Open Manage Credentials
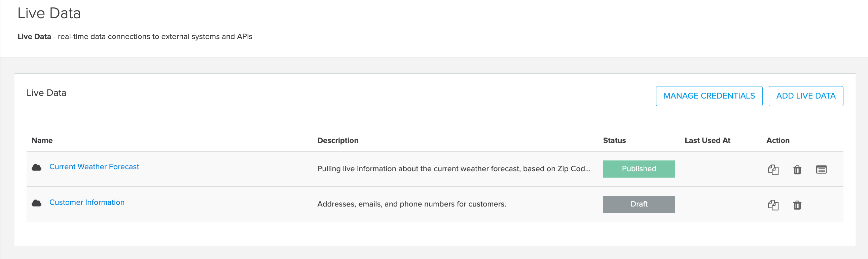Image resolution: width=868 pixels, height=259 pixels. 709,96
